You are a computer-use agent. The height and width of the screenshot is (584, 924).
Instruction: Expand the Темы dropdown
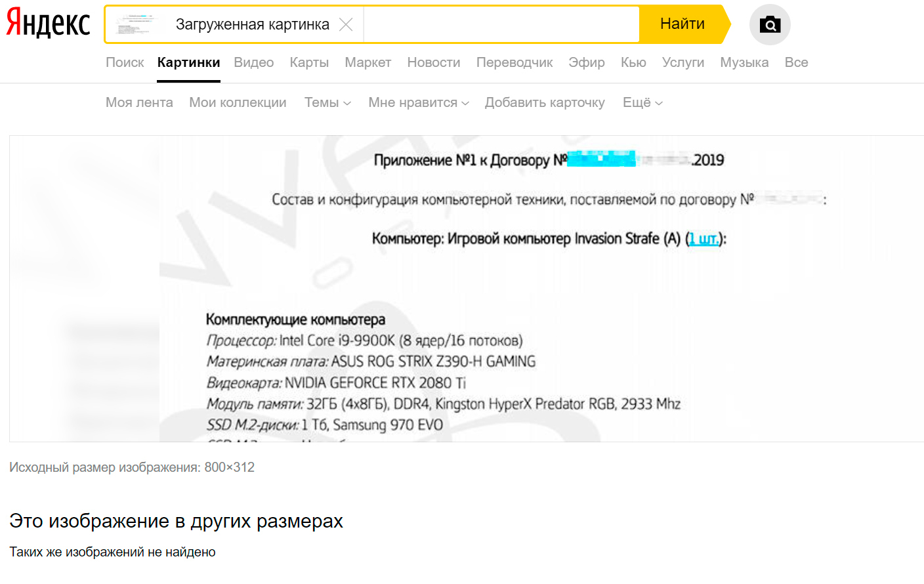(327, 102)
